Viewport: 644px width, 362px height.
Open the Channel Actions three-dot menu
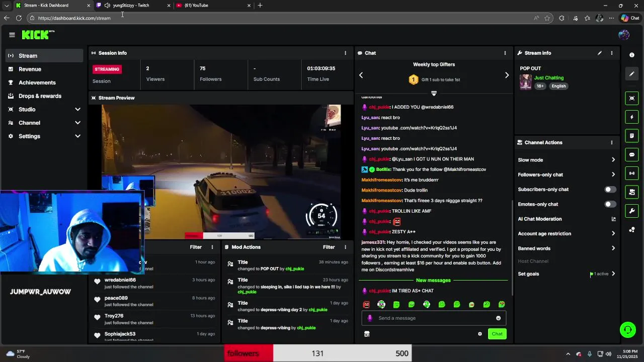pos(612,142)
